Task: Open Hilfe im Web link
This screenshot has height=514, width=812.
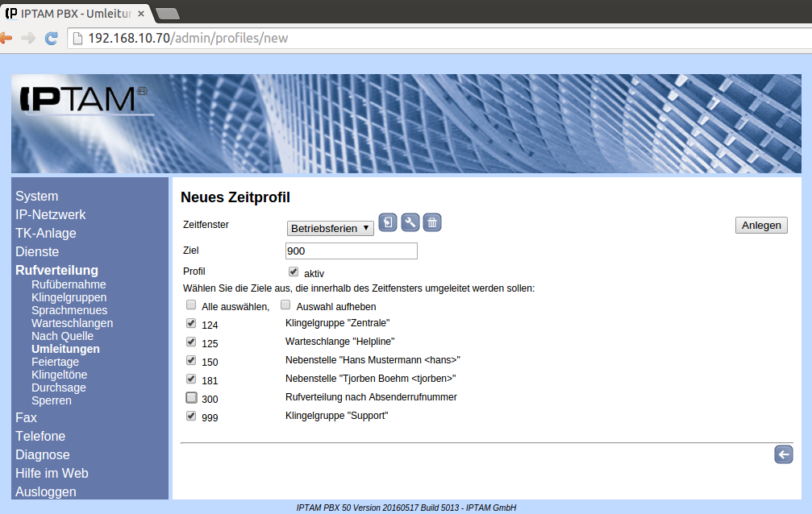Action: click(52, 473)
